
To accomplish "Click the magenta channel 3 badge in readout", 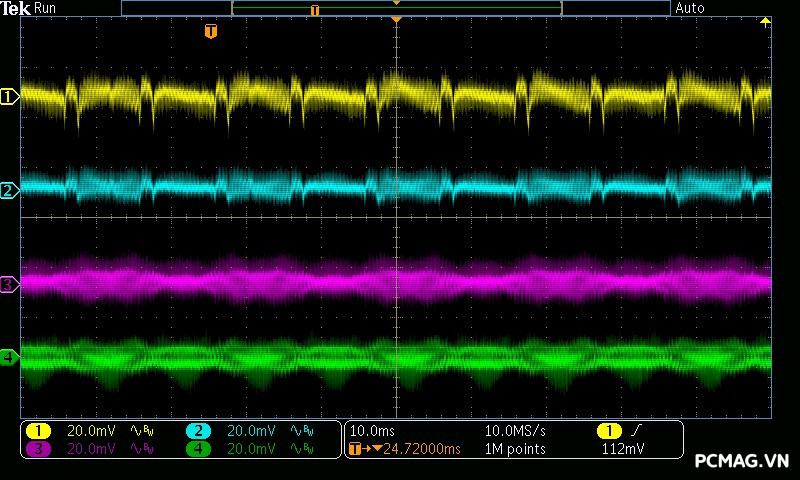I will click(x=38, y=449).
